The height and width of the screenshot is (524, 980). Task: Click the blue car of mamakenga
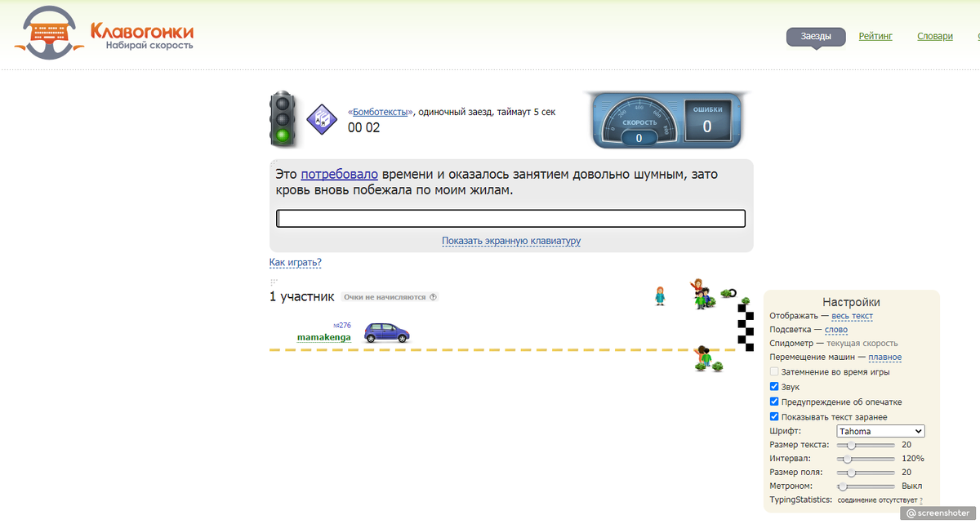[x=386, y=332]
